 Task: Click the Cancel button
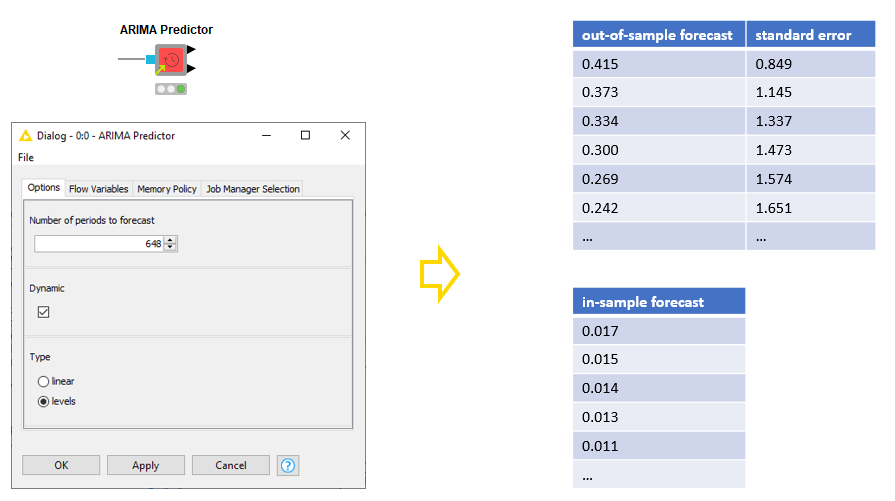(x=231, y=466)
